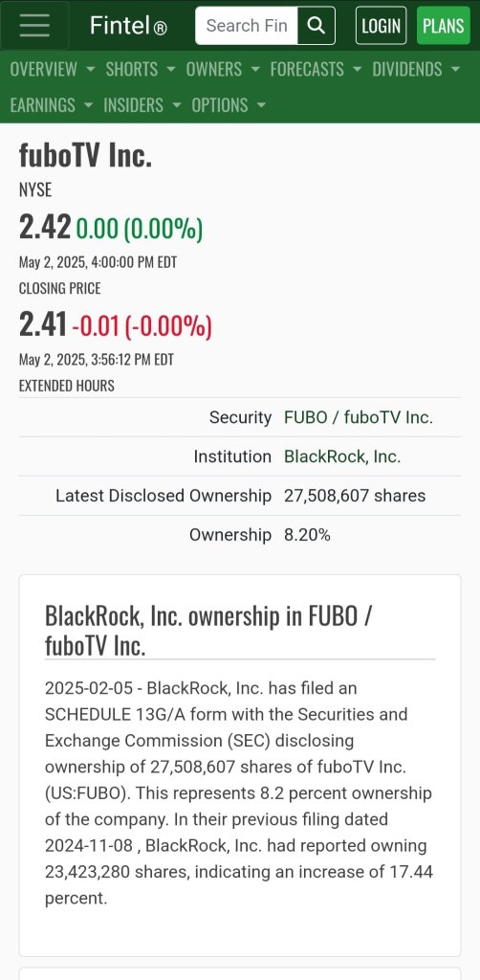The image size is (480, 980).
Task: Click the magnifying glass search icon
Action: point(316,26)
